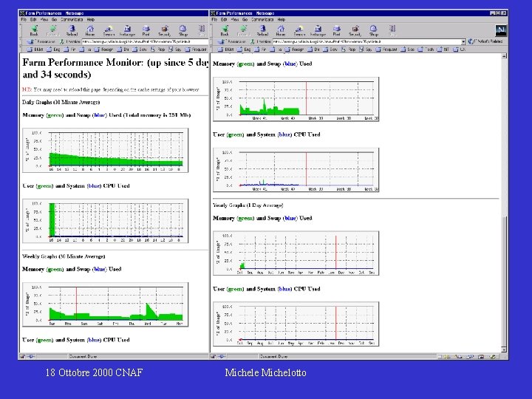Screen dimensions: 532x399
Task: Click Reload in the right Netscape window
Action: tap(262, 30)
